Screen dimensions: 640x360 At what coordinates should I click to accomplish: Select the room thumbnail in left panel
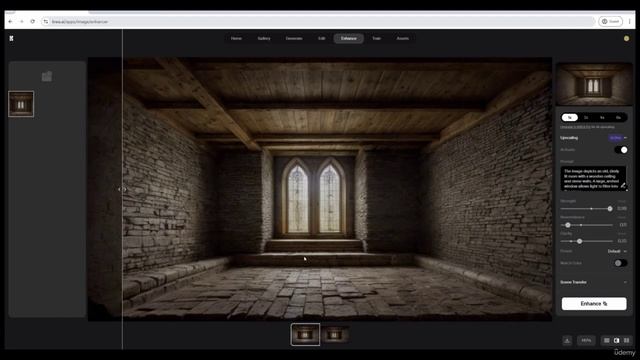coord(21,104)
